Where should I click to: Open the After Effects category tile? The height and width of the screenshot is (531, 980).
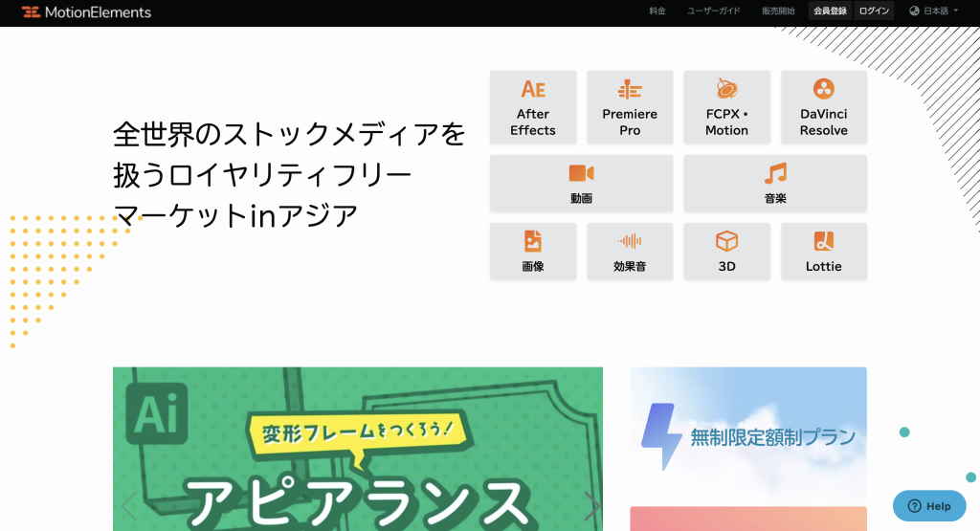tap(533, 107)
